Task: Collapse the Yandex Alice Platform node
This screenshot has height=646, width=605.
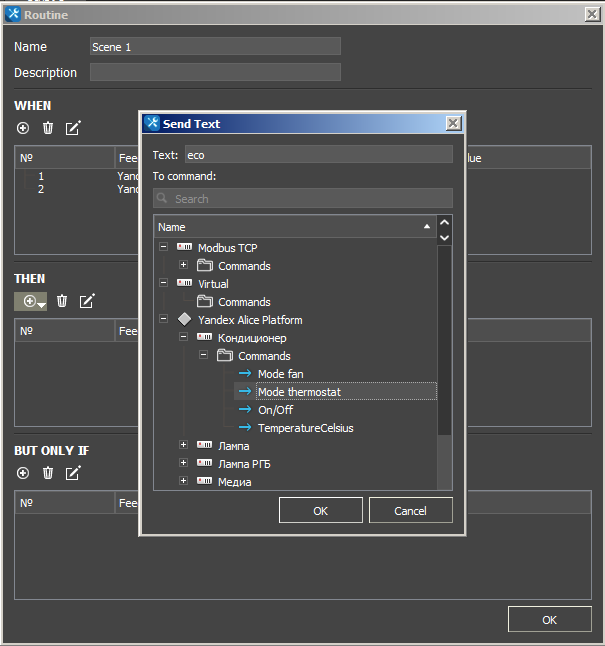Action: 163,320
